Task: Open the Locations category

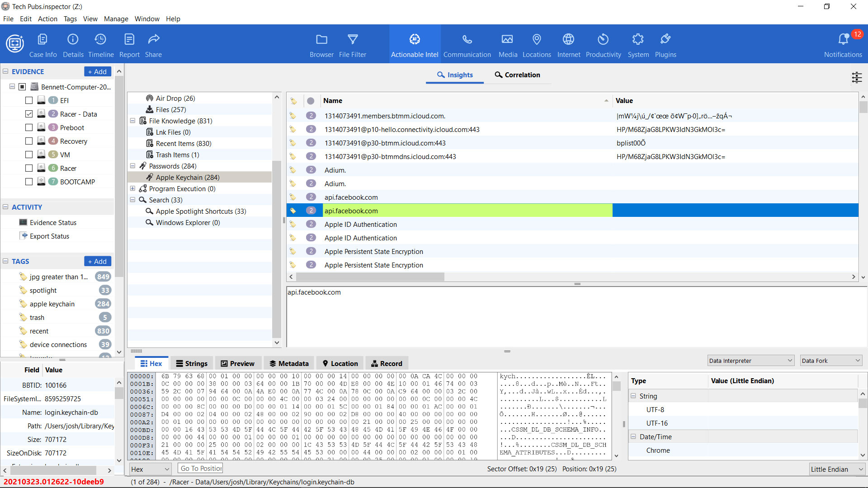Action: [537, 44]
